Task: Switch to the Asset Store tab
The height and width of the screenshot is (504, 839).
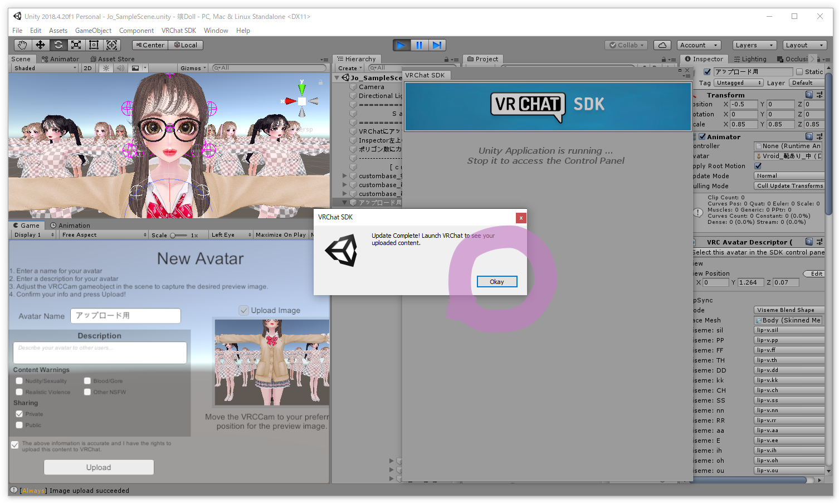Action: (x=112, y=59)
